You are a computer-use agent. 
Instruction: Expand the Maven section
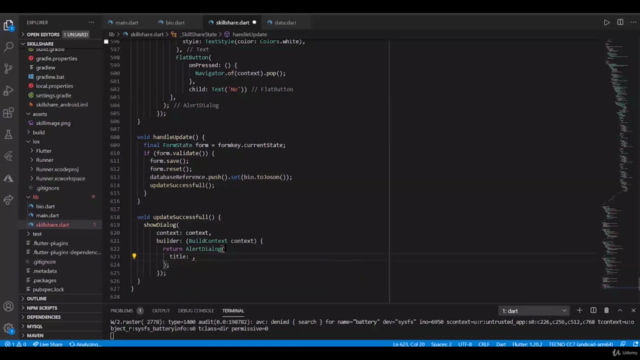tap(60, 335)
